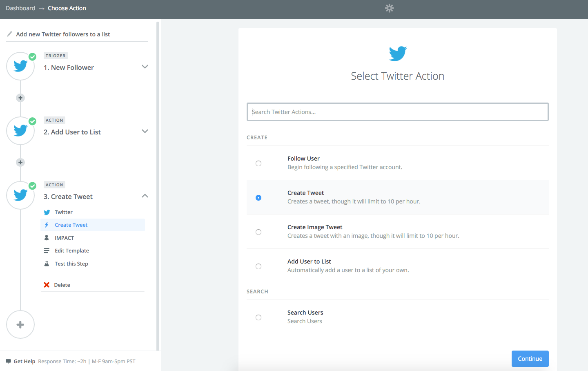Click the person icon beside IMPACT

pyautogui.click(x=47, y=238)
